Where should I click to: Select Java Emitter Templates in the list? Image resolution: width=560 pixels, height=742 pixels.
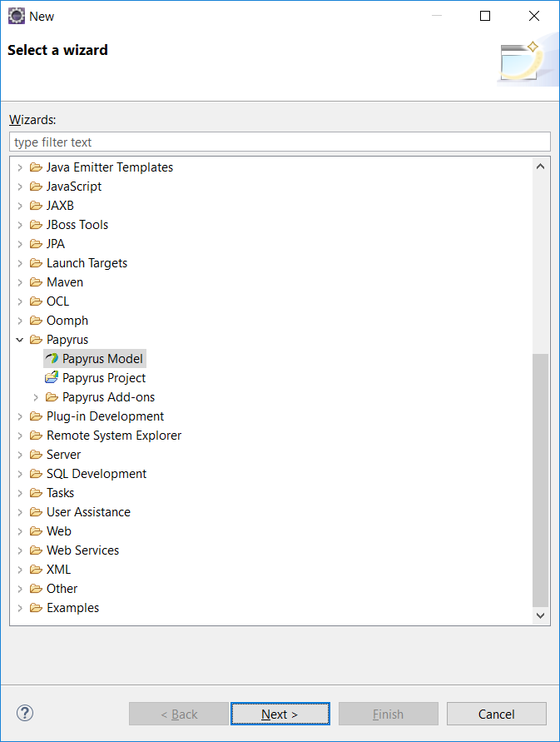click(x=109, y=167)
